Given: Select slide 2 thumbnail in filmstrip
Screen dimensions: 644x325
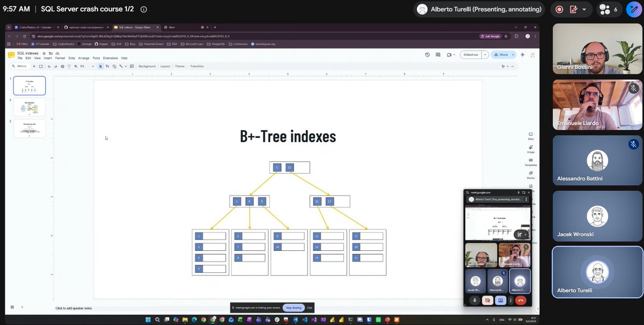Looking at the screenshot, I should (29, 107).
